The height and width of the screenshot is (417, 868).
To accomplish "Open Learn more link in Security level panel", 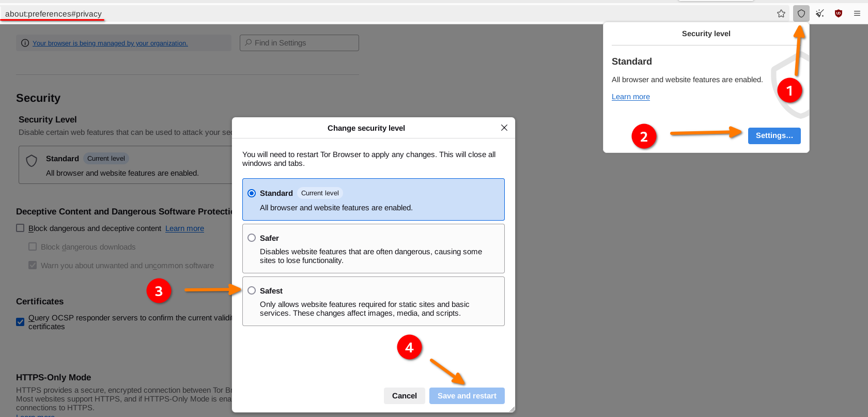I will coord(630,97).
